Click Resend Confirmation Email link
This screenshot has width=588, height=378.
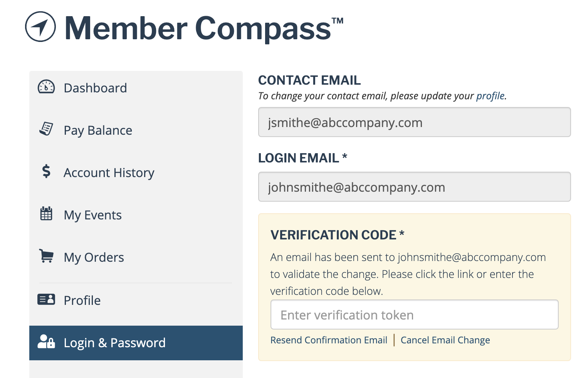coord(329,340)
